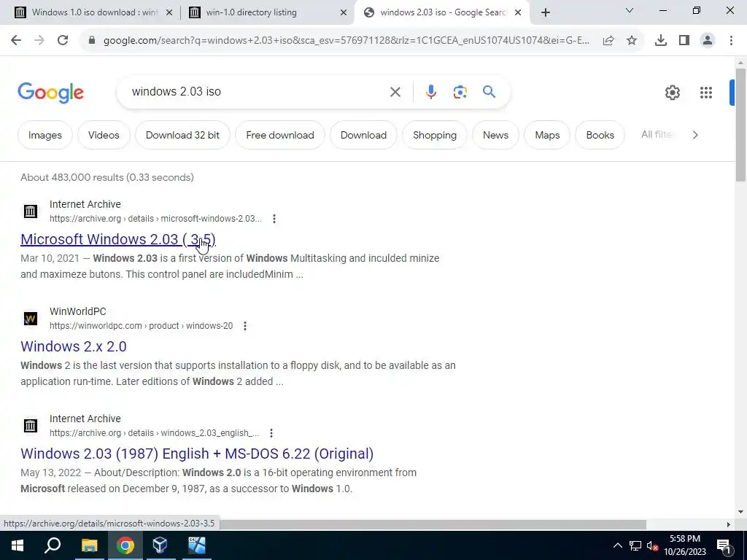Open Chrome tab search chevron
Viewport: 747px width, 560px height.
point(630,10)
